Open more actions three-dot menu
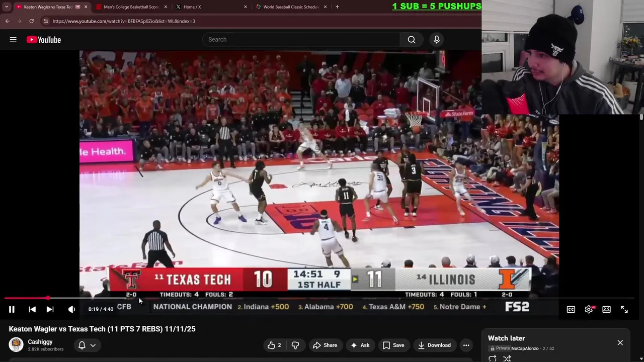The image size is (644, 362). click(466, 345)
